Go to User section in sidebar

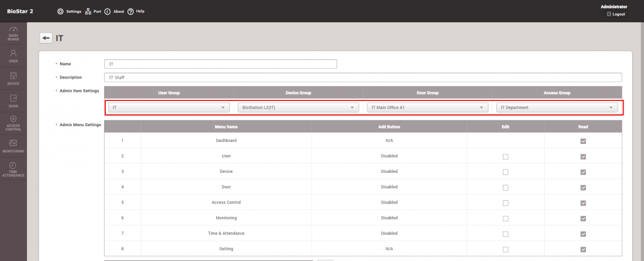click(x=13, y=56)
